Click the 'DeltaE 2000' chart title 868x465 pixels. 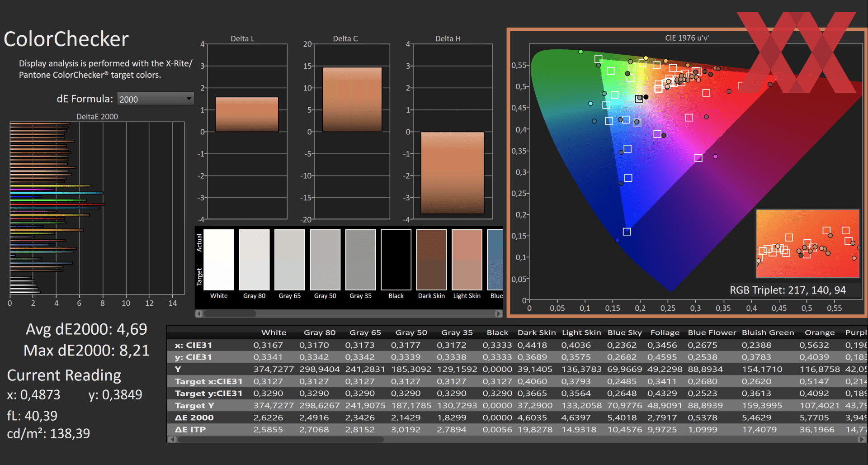pyautogui.click(x=97, y=116)
